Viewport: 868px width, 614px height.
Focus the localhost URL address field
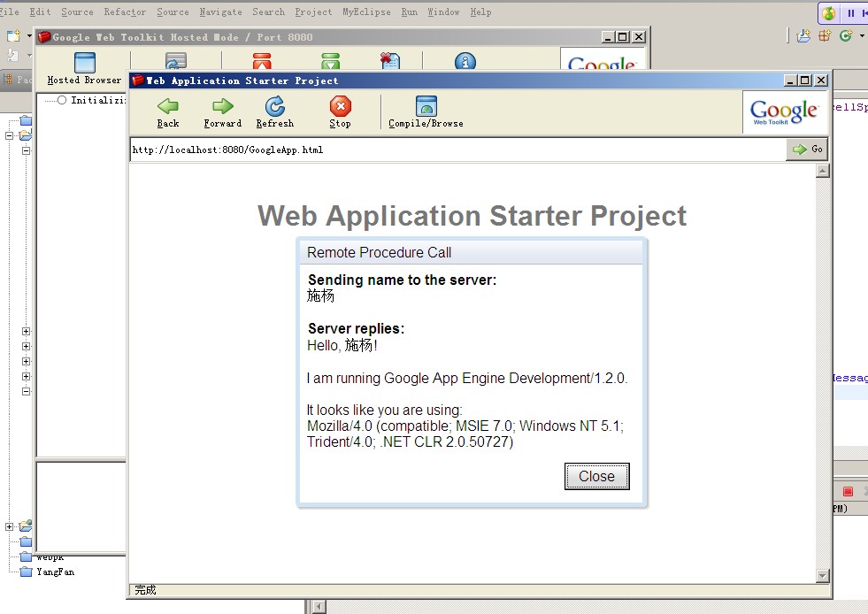457,150
